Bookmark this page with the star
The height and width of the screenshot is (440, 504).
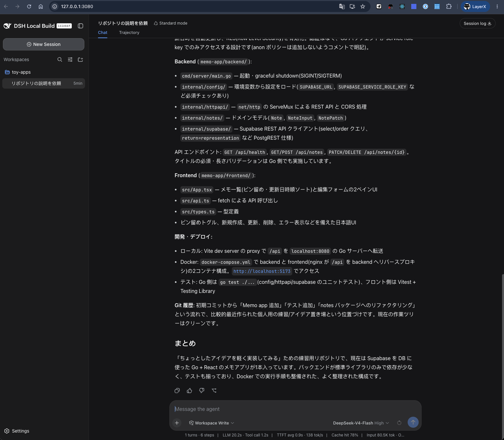tap(363, 6)
